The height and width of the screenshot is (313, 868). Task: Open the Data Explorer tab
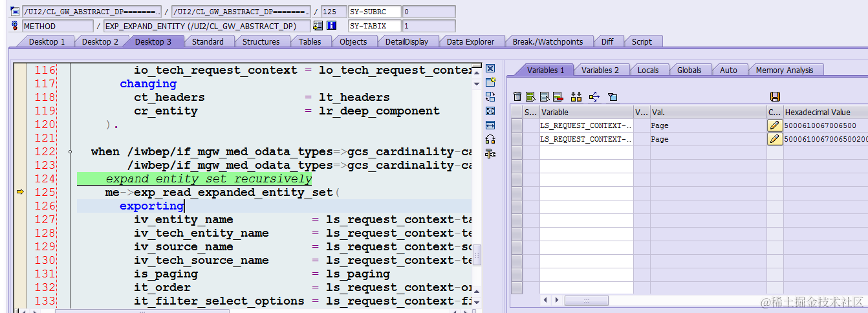[x=470, y=41]
